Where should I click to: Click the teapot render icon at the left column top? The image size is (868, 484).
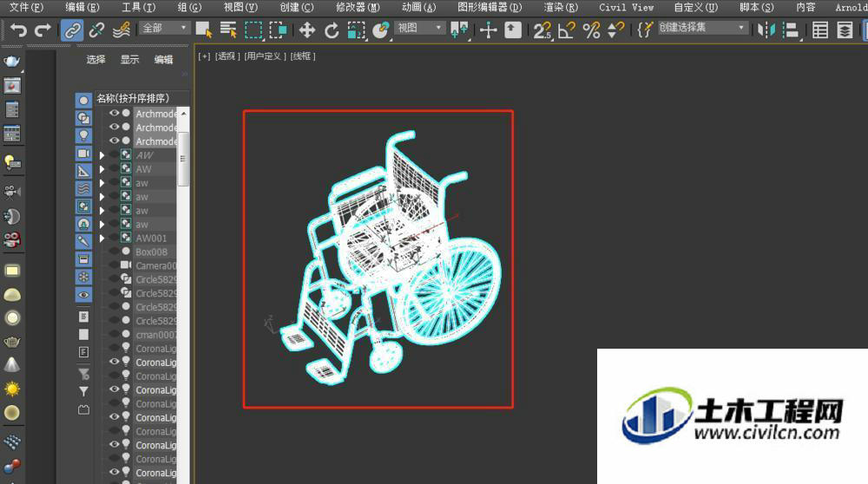click(x=11, y=61)
